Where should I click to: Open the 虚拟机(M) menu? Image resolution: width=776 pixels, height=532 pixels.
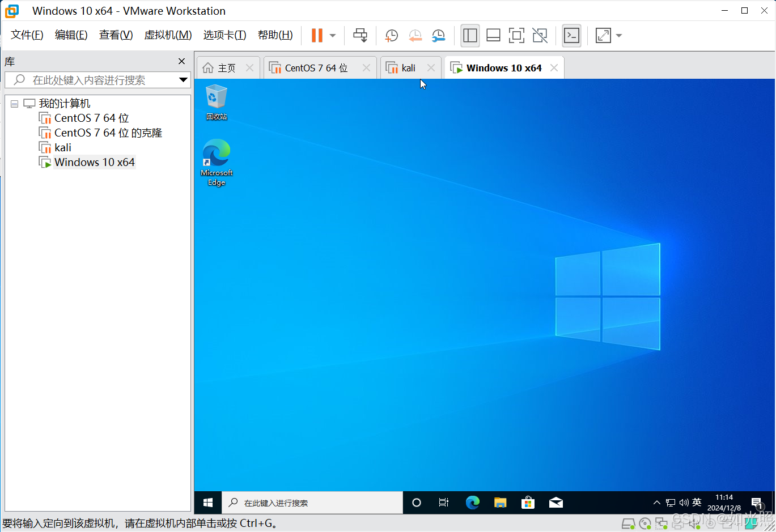click(168, 35)
